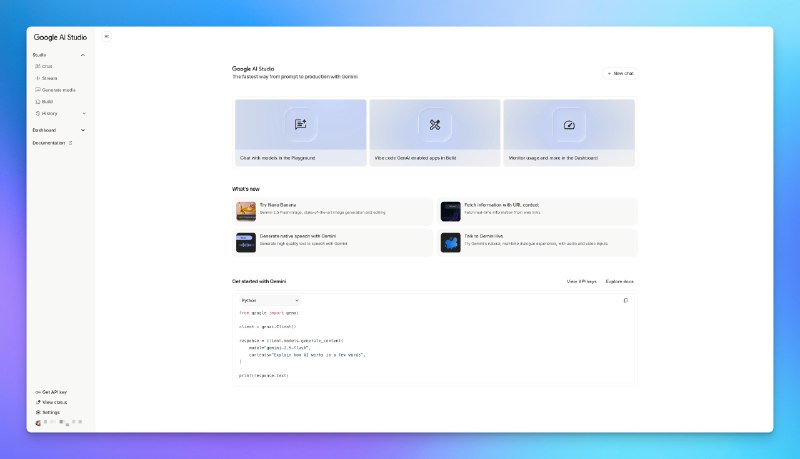The width and height of the screenshot is (800, 459).
Task: Click the account avatar at sidebar bottom
Action: pos(38,423)
